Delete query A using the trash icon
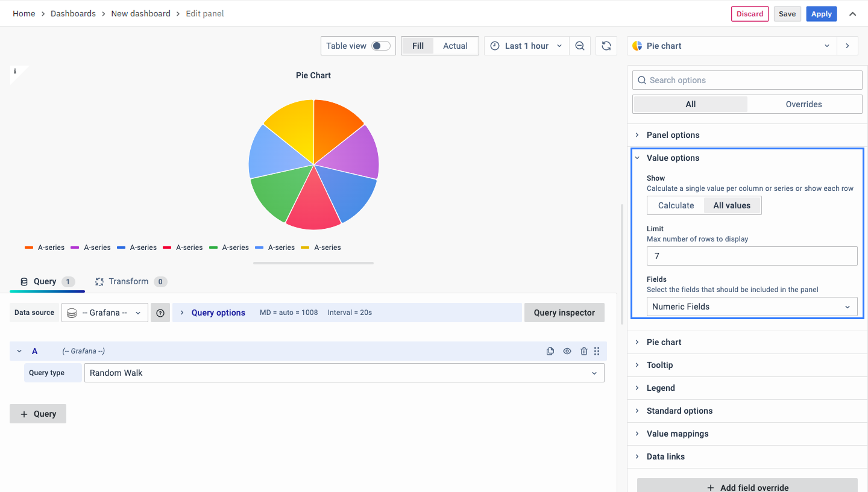 click(583, 351)
